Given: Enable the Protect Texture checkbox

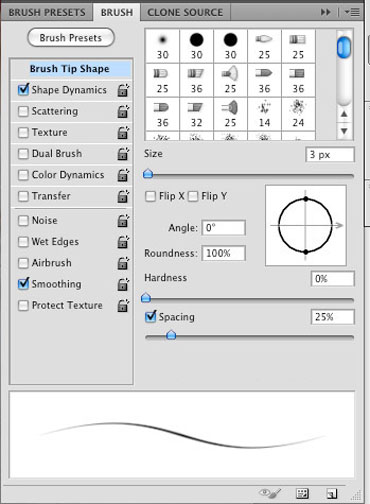Looking at the screenshot, I should pyautogui.click(x=23, y=306).
